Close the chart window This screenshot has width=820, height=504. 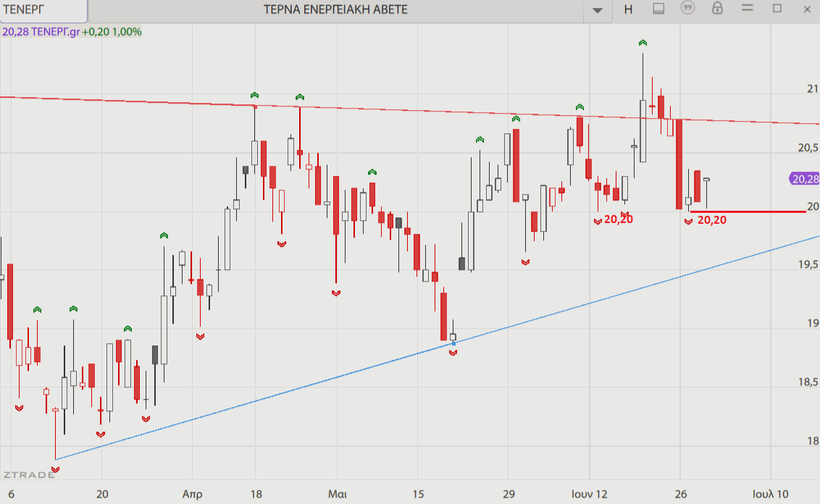tap(807, 9)
